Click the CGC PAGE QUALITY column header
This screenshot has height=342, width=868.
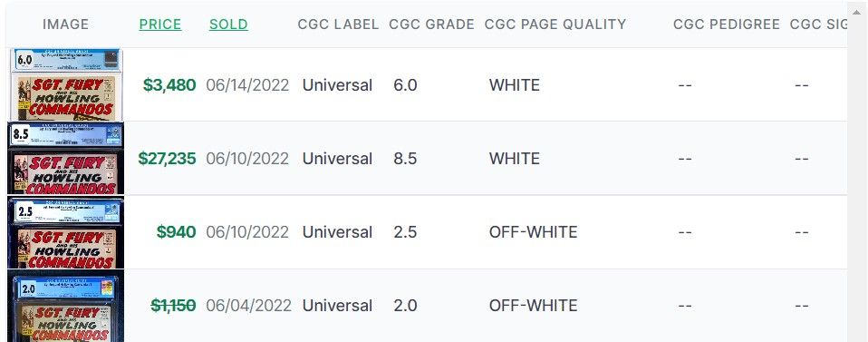pyautogui.click(x=555, y=24)
